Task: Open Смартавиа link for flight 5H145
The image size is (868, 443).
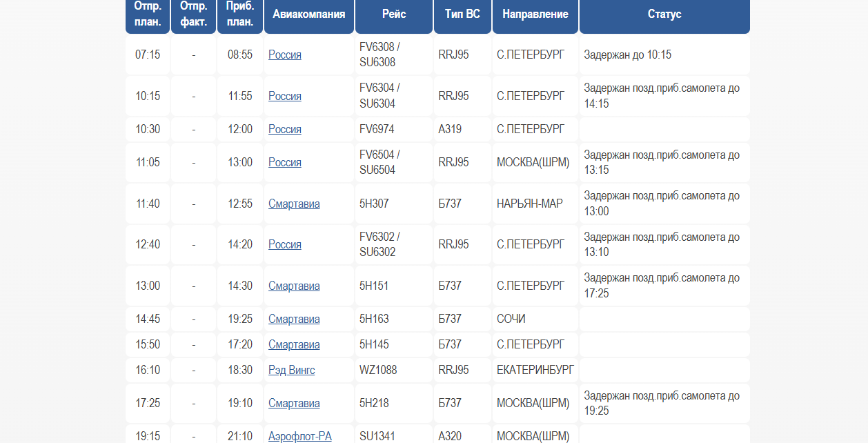Action: pyautogui.click(x=294, y=344)
